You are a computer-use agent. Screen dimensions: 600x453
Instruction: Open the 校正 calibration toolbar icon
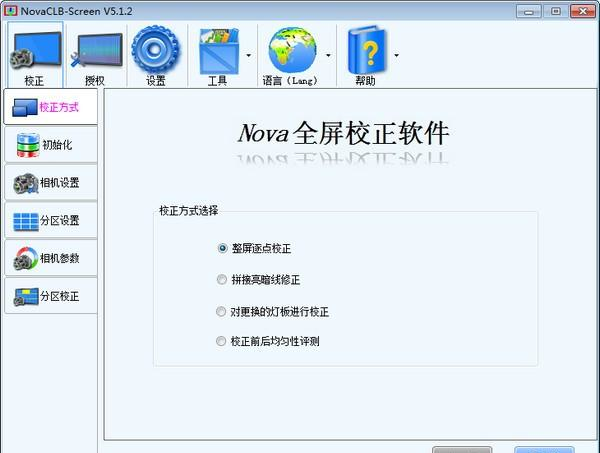(35, 55)
